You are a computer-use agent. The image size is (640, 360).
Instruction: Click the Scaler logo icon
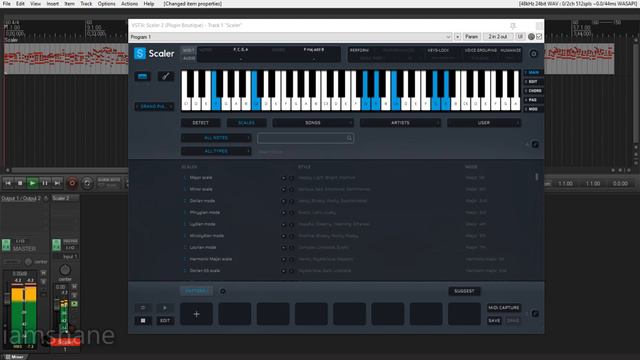pyautogui.click(x=140, y=53)
